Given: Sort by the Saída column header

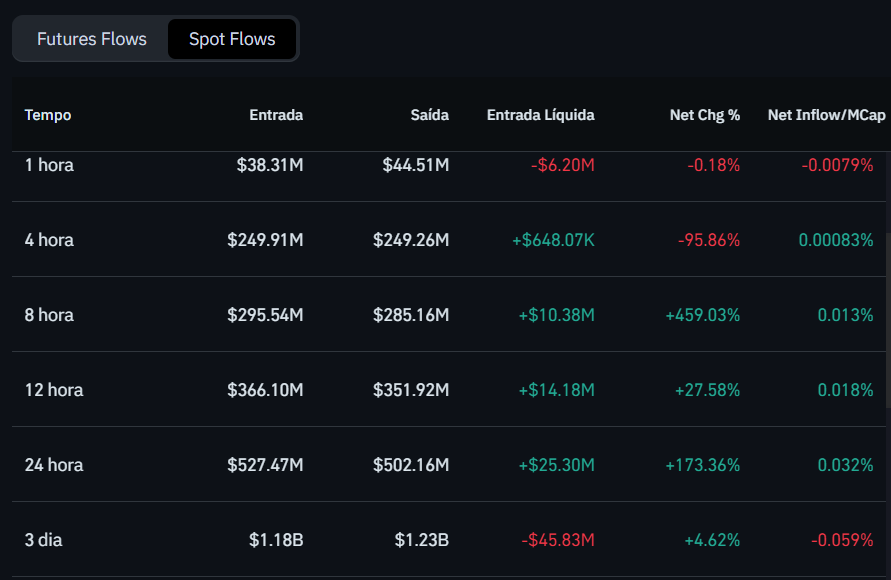Looking at the screenshot, I should point(430,115).
